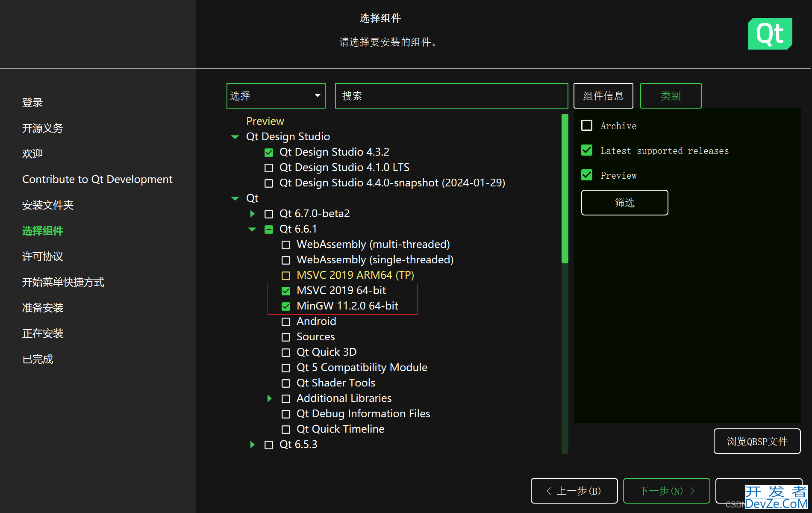Select 正在安装 step in sidebar
Viewport: 812px width, 513px height.
pyautogui.click(x=43, y=333)
